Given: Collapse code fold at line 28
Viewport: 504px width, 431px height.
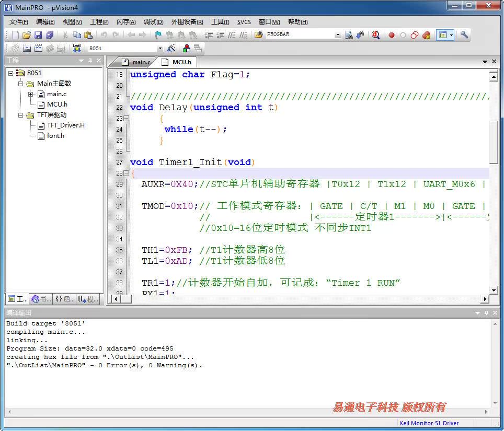Looking at the screenshot, I should click(127, 173).
